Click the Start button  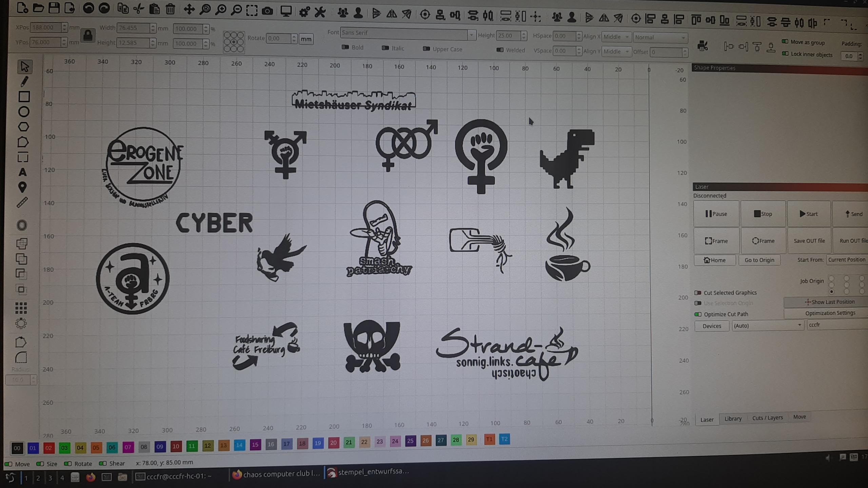point(809,214)
